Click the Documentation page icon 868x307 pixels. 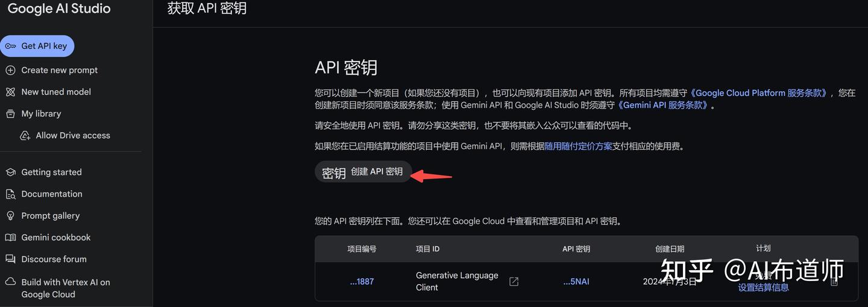[10, 194]
